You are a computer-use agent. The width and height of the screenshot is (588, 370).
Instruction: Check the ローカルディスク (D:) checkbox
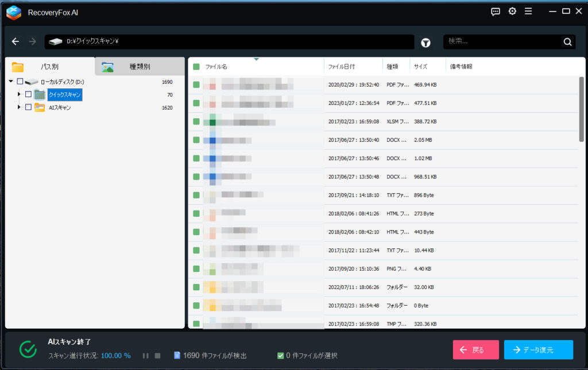tap(20, 81)
